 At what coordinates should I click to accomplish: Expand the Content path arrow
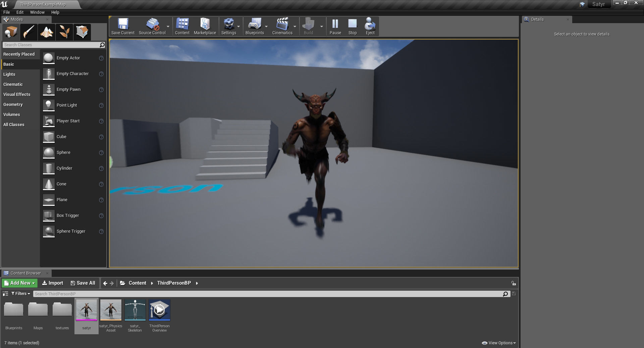pos(152,283)
